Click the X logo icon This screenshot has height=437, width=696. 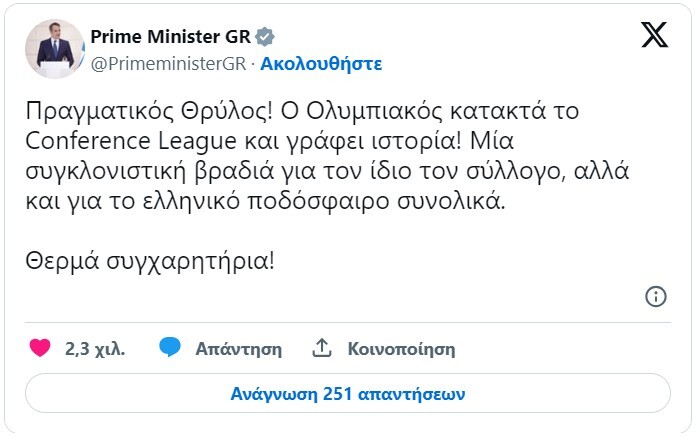(x=653, y=37)
